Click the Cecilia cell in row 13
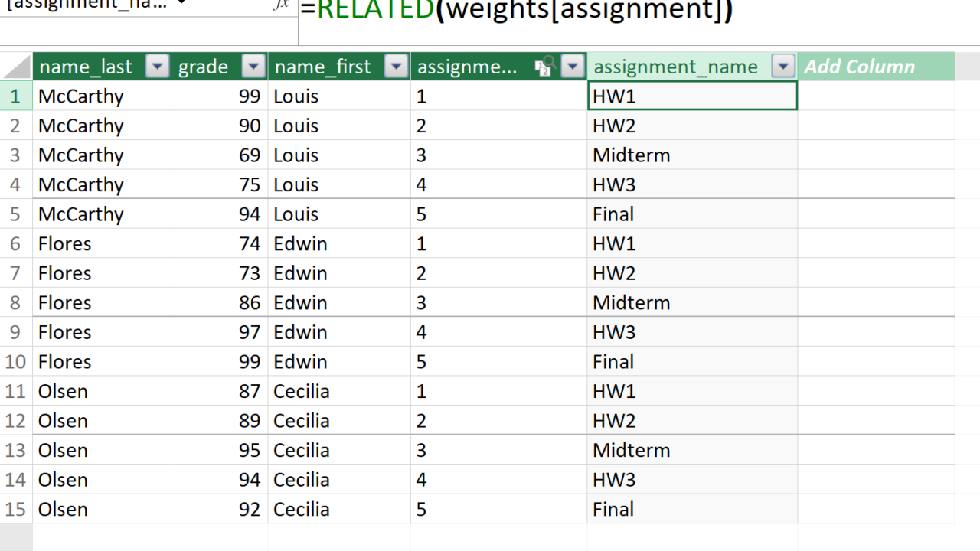Viewport: 980px width, 551px height. [339, 450]
